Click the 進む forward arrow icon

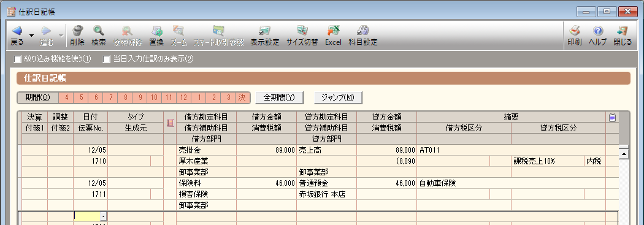pyautogui.click(x=46, y=31)
